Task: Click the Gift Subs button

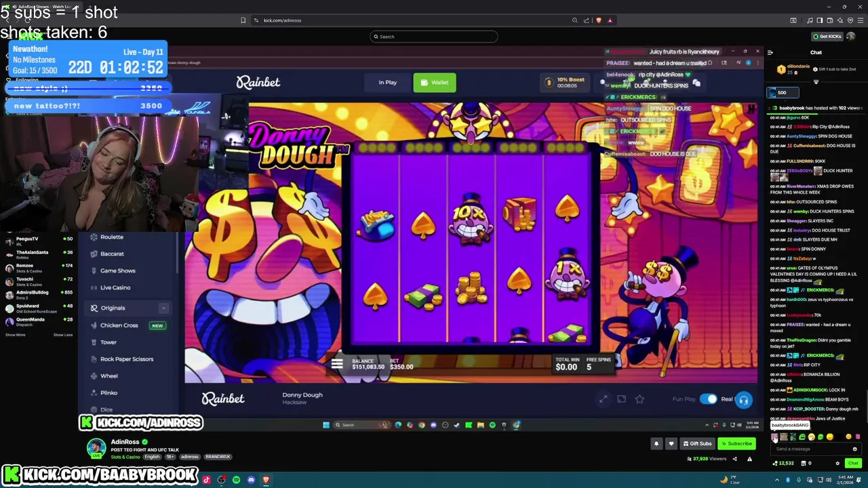Action: (x=697, y=443)
